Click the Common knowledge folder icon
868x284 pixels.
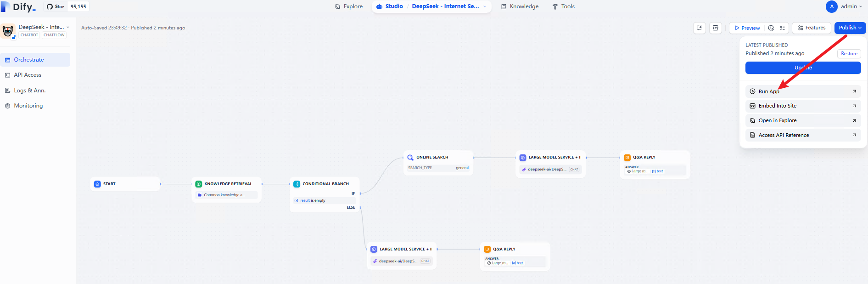coord(200,195)
